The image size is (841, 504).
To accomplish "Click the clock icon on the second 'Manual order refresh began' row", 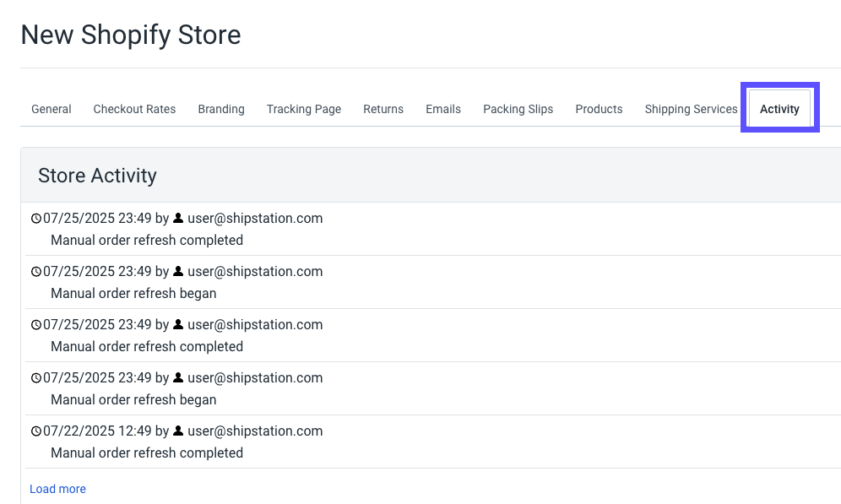I will [x=35, y=377].
